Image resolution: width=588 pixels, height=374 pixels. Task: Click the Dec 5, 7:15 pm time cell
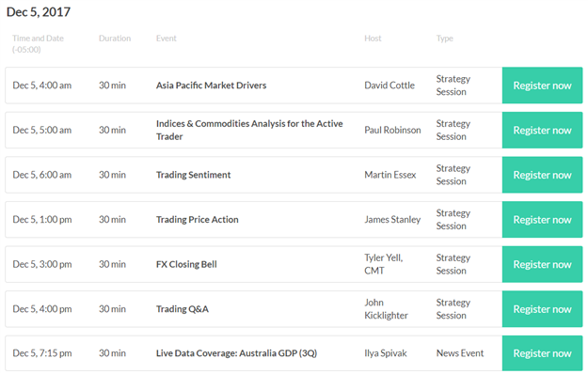coord(42,353)
